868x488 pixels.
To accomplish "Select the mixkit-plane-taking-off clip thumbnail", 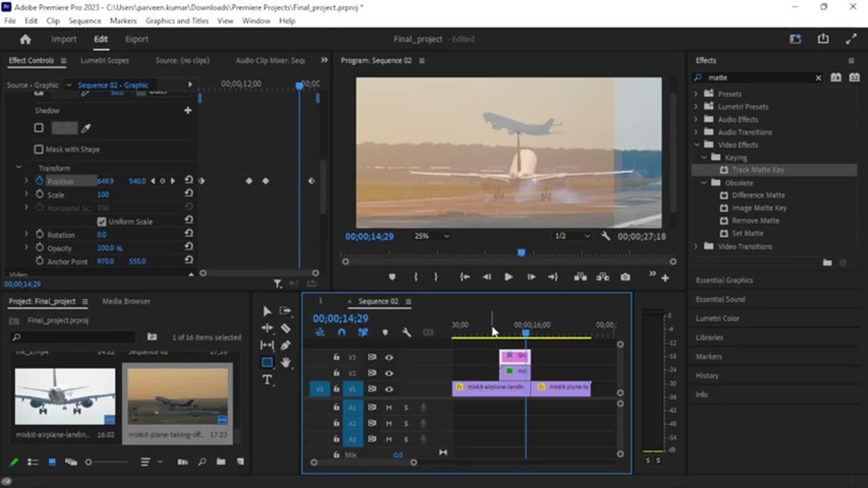I will coord(178,396).
